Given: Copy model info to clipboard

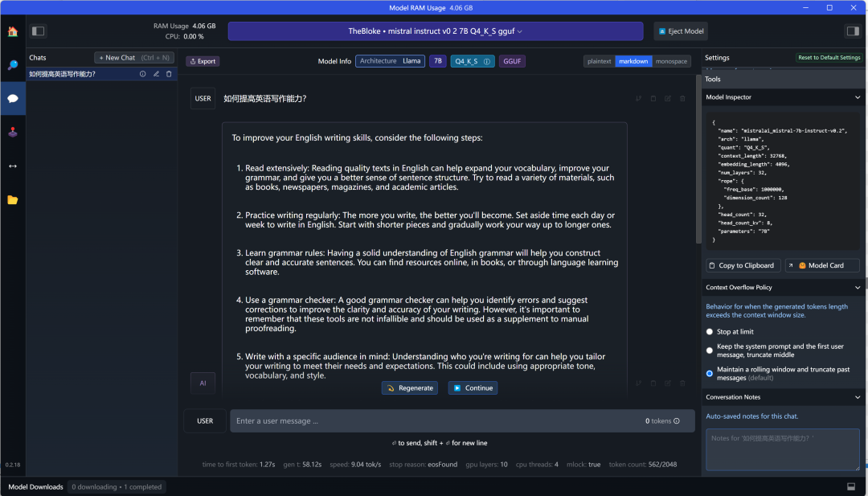Looking at the screenshot, I should click(x=743, y=265).
